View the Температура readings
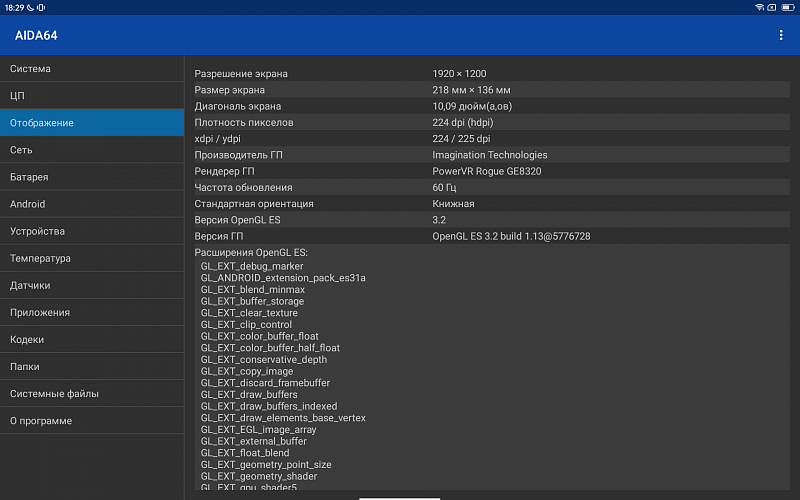Screen dimensions: 800x500 (x=92, y=258)
